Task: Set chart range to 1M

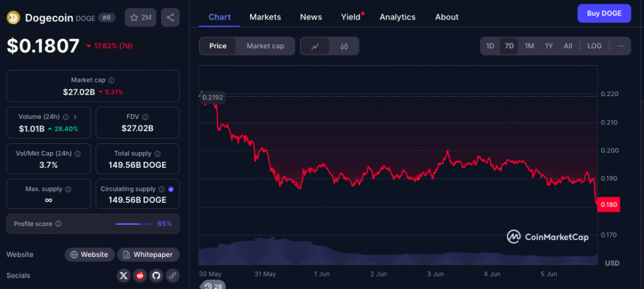Action: pyautogui.click(x=530, y=46)
